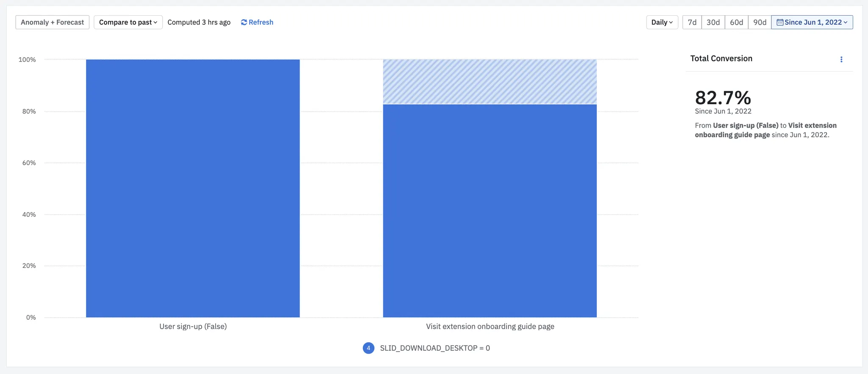Expand the Daily interval dropdown
Viewport: 868px width, 374px height.
click(662, 22)
